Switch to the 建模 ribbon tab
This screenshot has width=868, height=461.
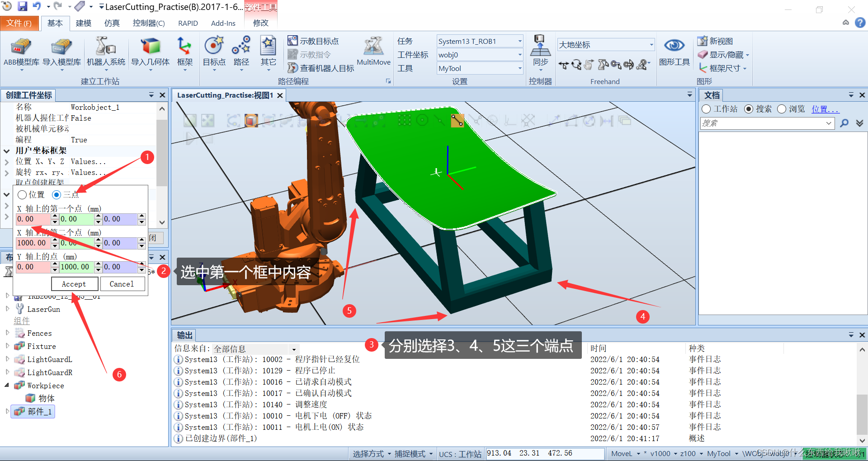tap(83, 23)
